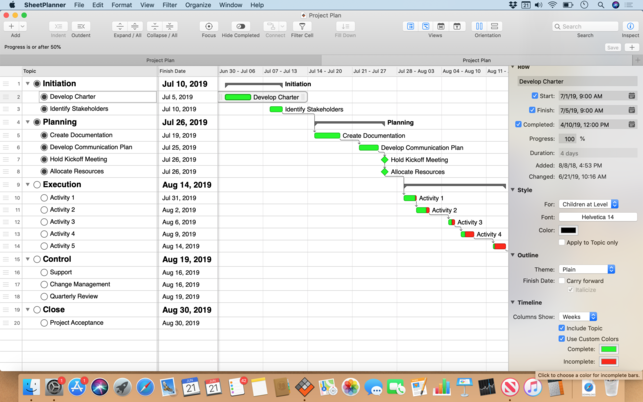
Task: Click the Finish Date column header
Action: (x=188, y=71)
